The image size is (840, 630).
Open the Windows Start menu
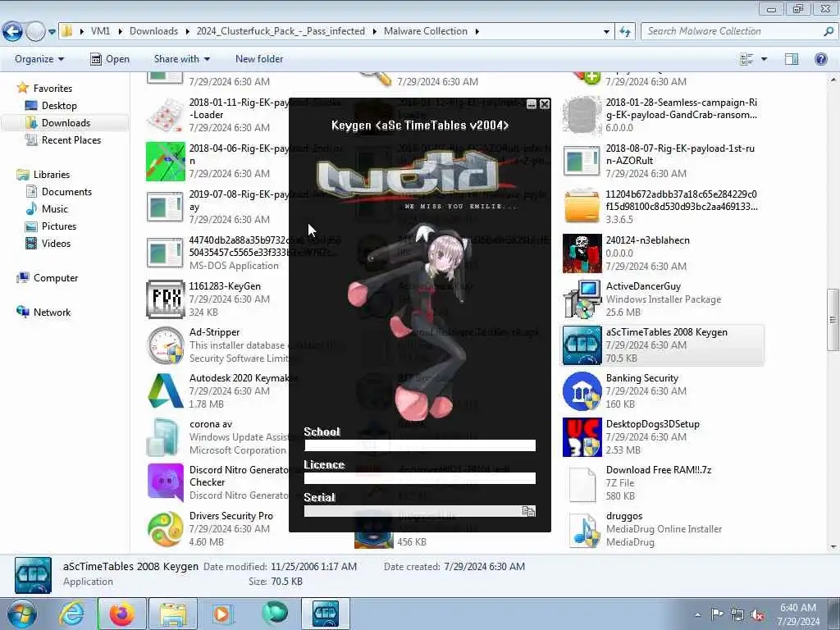[22, 614]
